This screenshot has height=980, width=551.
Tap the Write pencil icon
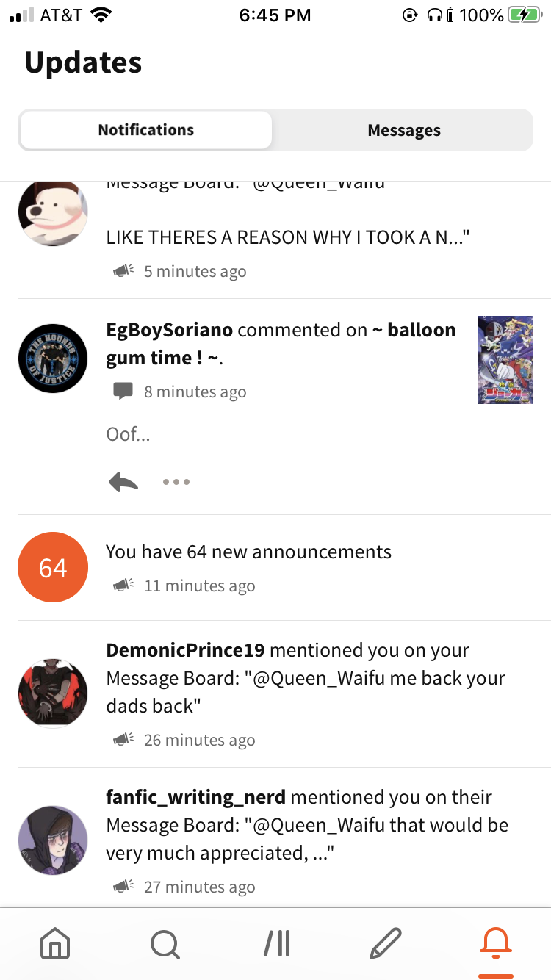click(386, 943)
